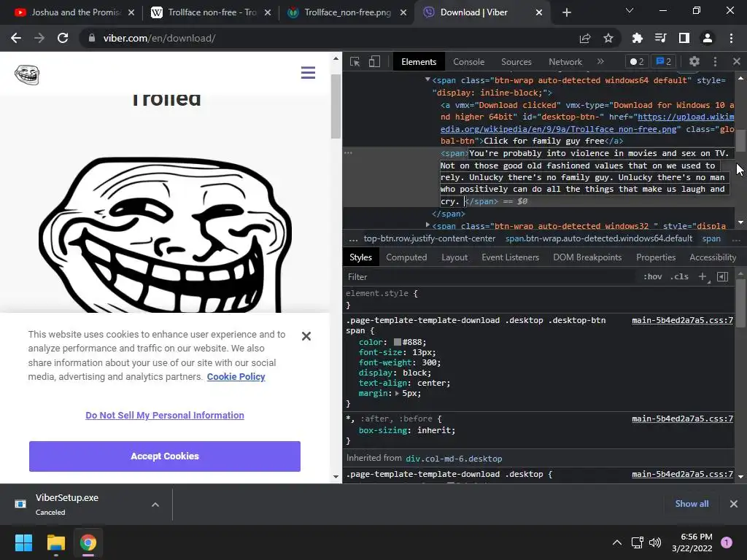Click the trollface logo in page header

[27, 75]
